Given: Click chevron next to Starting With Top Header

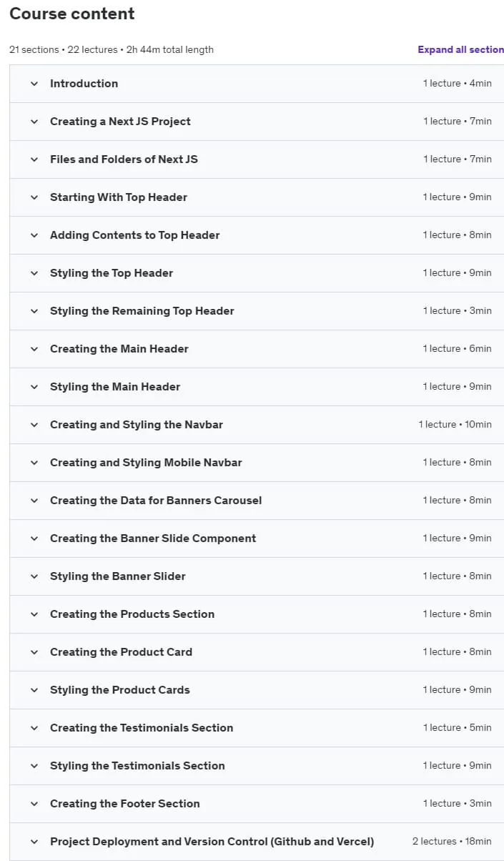Looking at the screenshot, I should pyautogui.click(x=34, y=197).
